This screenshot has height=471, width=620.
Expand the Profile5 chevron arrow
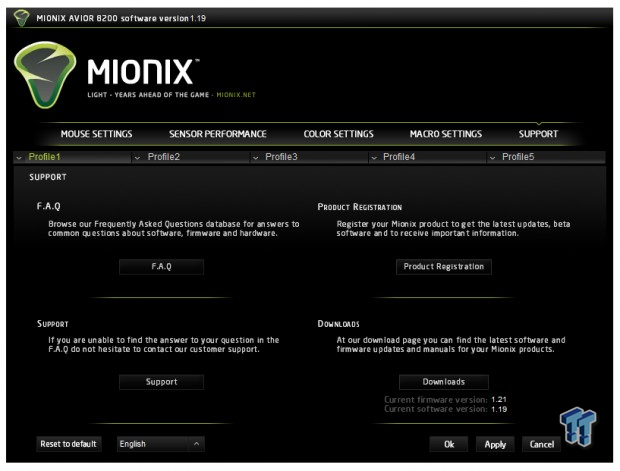492,158
